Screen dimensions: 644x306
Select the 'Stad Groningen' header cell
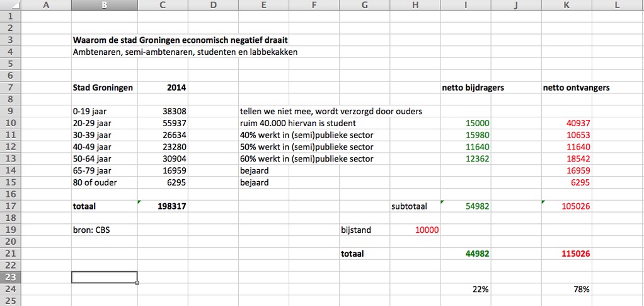(x=103, y=88)
